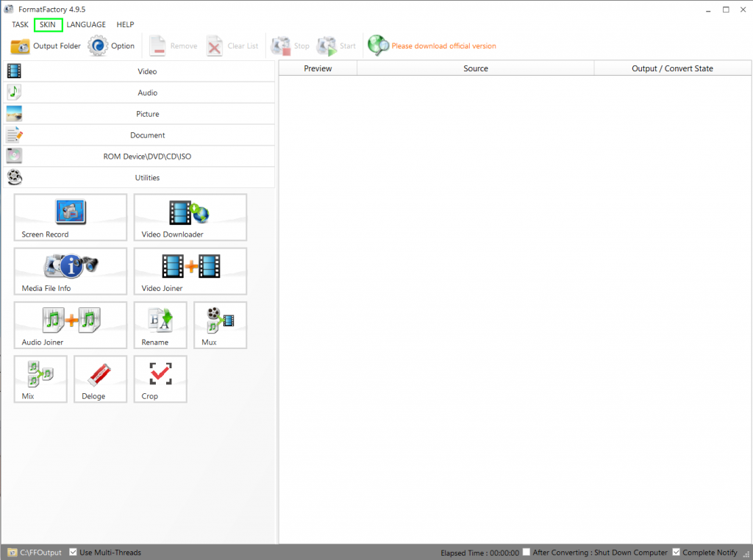Open the TASK menu
Viewport: 753px width, 560px height.
coord(20,24)
